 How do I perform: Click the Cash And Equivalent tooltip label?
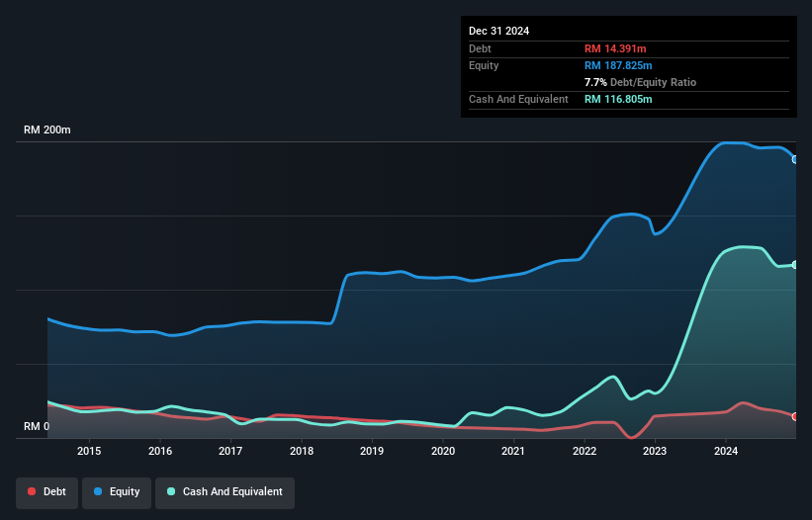coord(518,99)
